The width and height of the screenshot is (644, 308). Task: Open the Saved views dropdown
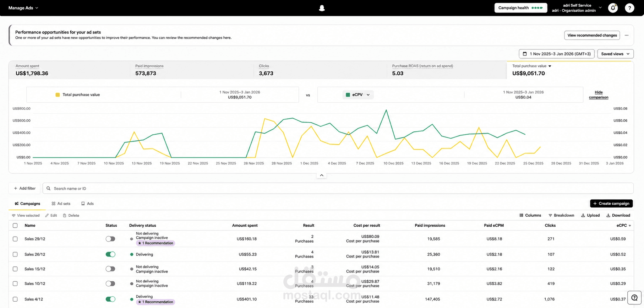coord(616,54)
